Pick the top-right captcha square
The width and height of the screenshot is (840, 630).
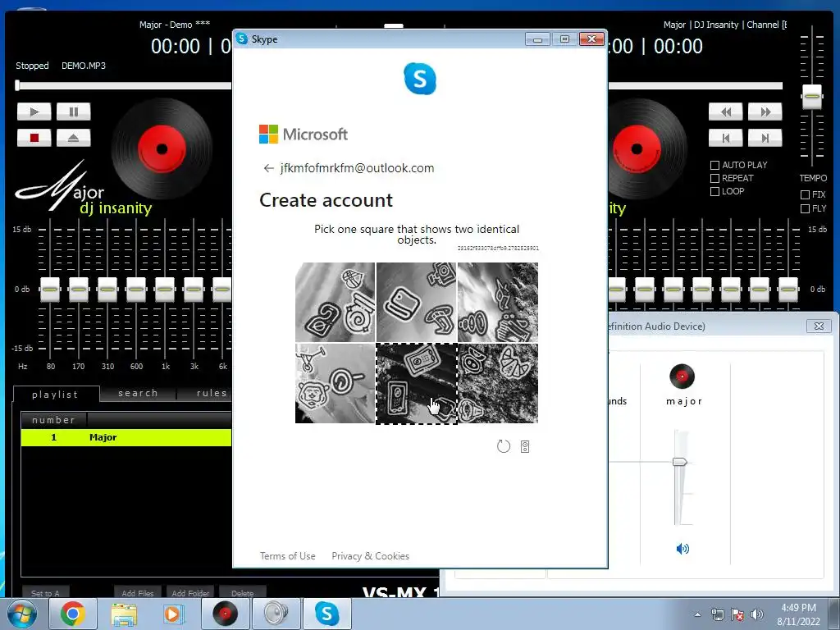(x=498, y=302)
